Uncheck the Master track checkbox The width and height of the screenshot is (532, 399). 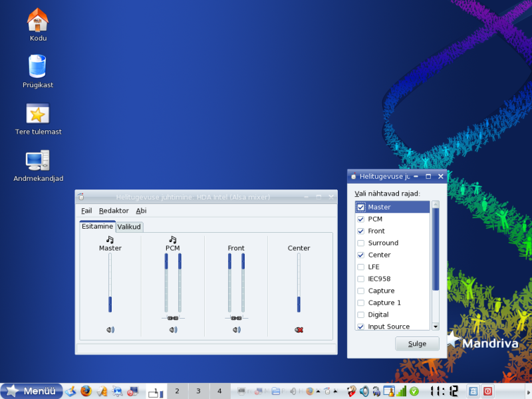tap(360, 207)
